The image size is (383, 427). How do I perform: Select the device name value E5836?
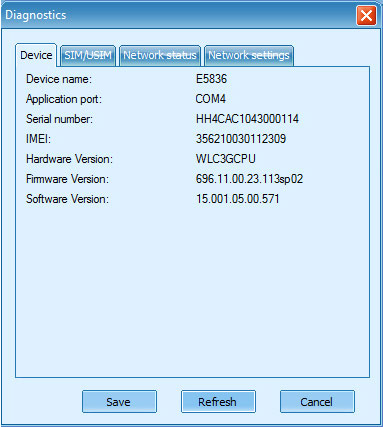(211, 79)
